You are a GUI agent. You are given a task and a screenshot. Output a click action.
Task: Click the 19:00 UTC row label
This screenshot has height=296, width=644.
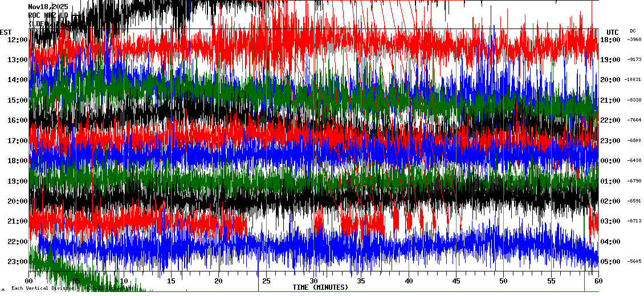pyautogui.click(x=610, y=60)
